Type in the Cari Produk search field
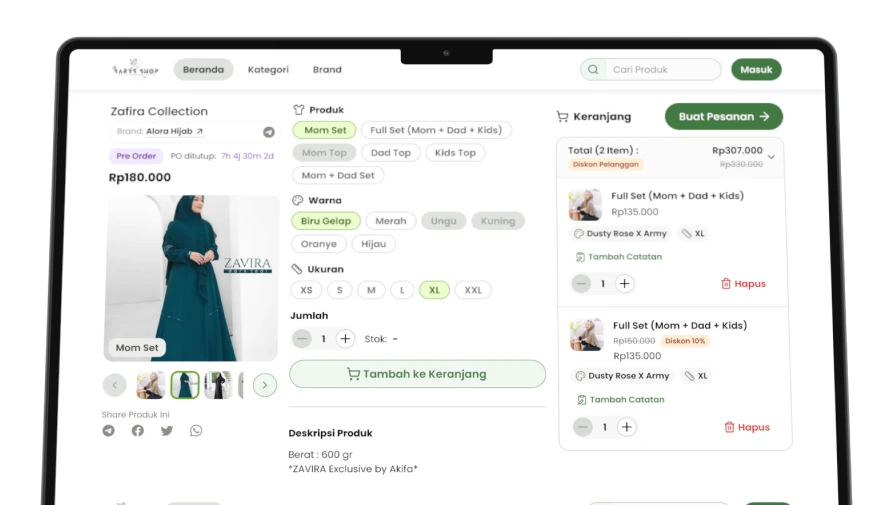 (x=660, y=70)
